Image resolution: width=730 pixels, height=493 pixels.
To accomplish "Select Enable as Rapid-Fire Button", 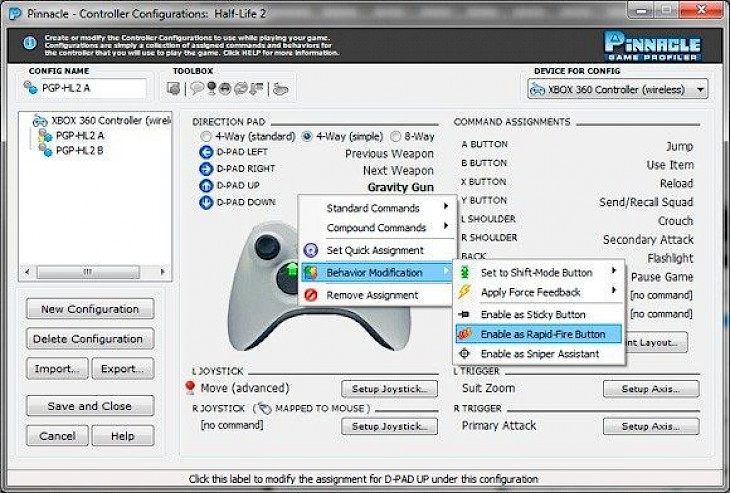I will tap(539, 334).
